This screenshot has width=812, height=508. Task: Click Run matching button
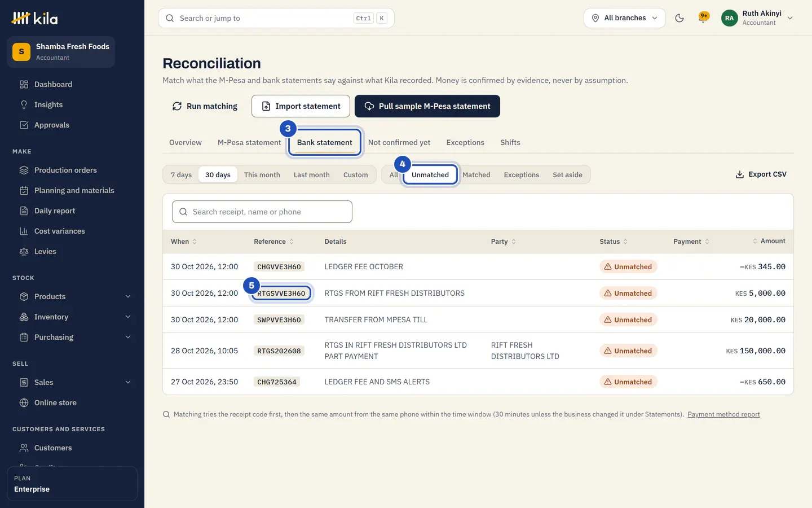point(205,106)
